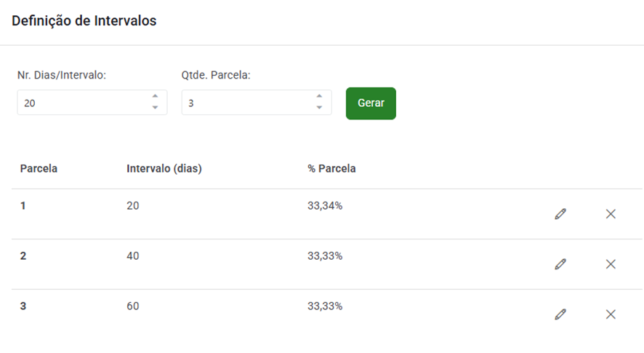644x353 pixels.
Task: Select the % Parcela column header
Action: pyautogui.click(x=331, y=169)
